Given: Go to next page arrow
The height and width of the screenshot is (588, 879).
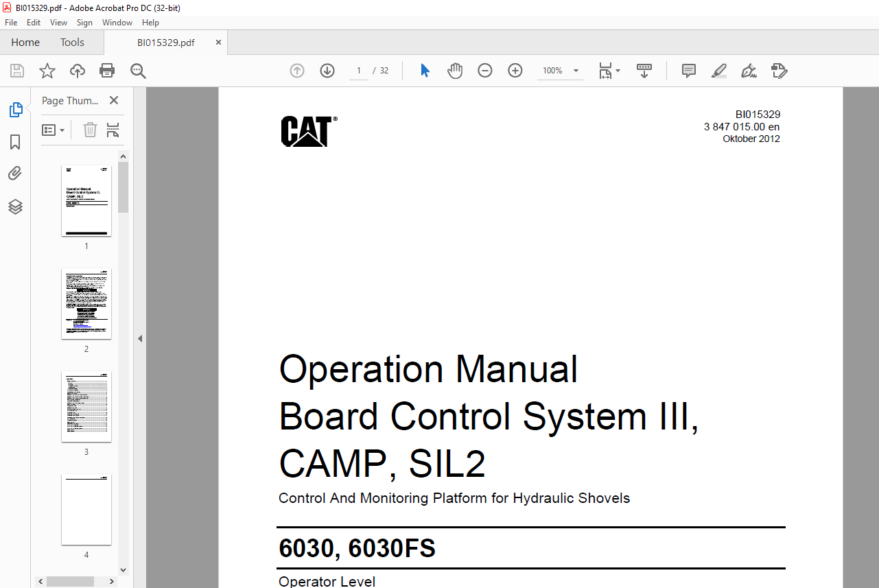Looking at the screenshot, I should 327,71.
